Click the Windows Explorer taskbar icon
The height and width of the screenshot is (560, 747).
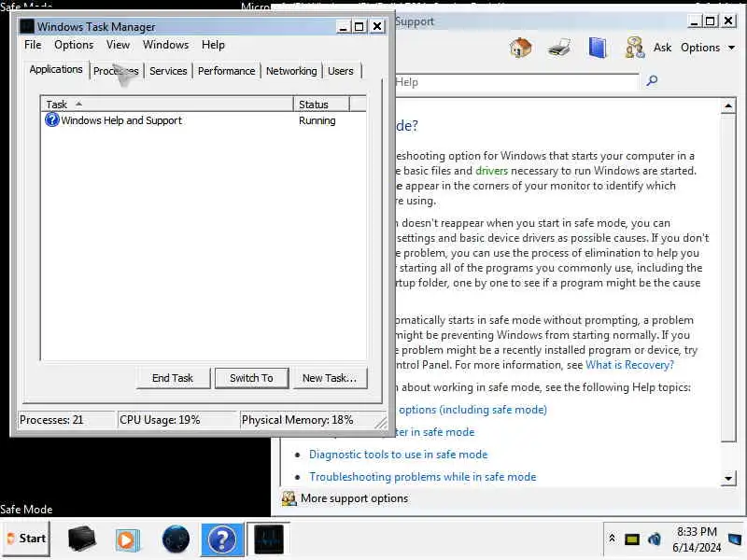pos(82,539)
